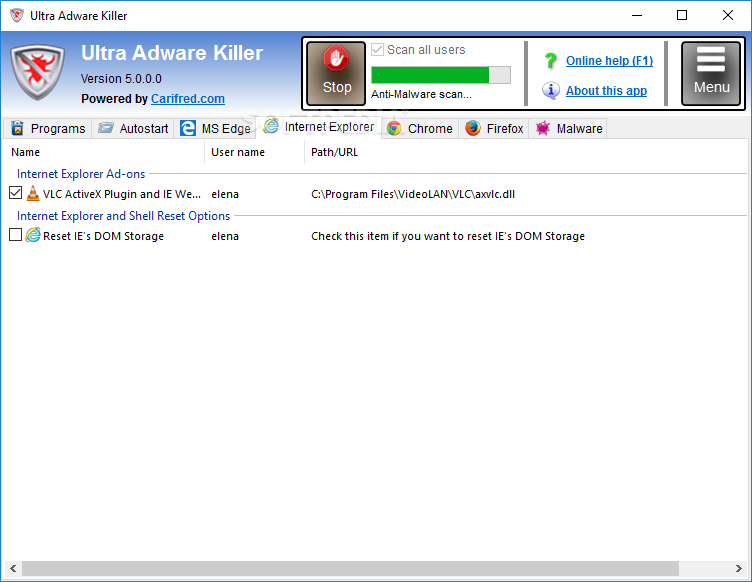
Task: Click the VLC cone icon in list
Action: (33, 193)
